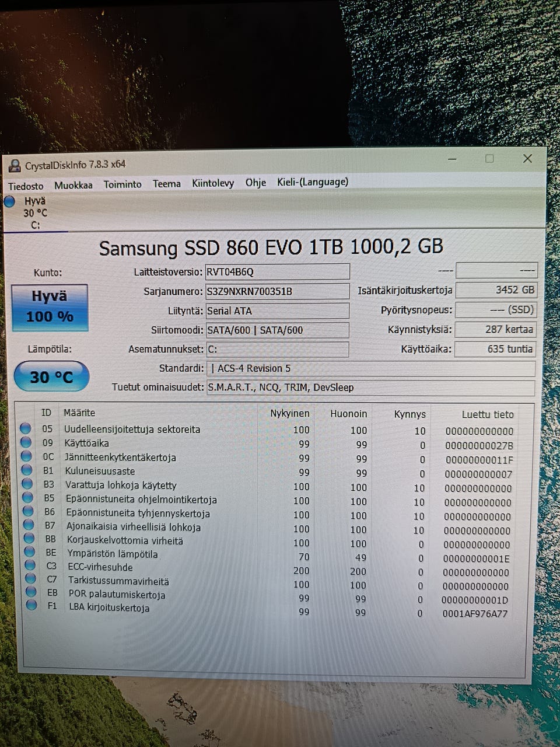560x747 pixels.
Task: Open the Muokkaa menu
Action: pos(73,185)
